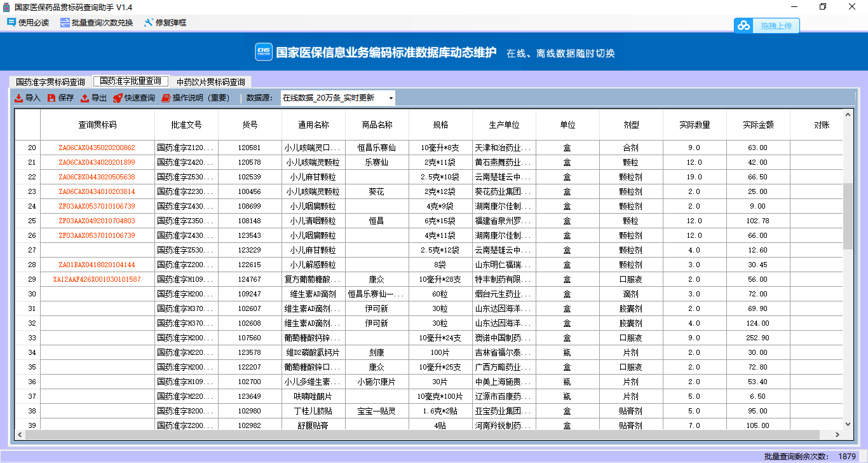Click the 保存 save icon
This screenshot has width=868, height=463.
tap(52, 98)
